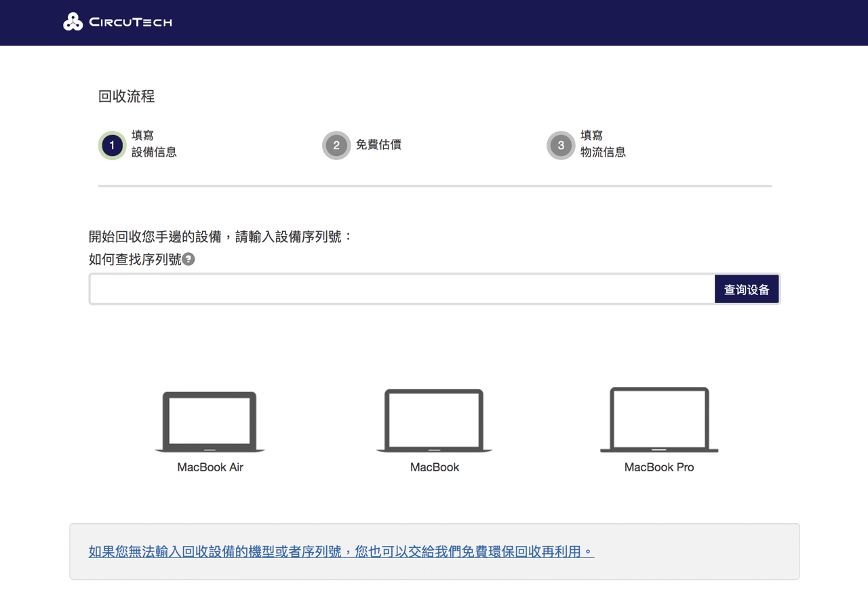
Task: Click the CircuTech logo in header
Action: pos(117,22)
